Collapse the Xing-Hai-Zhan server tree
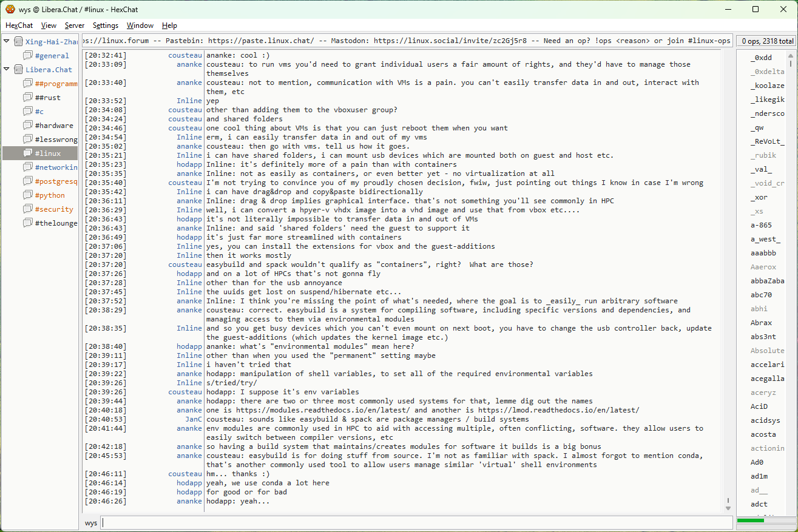Image resolution: width=798 pixels, height=532 pixels. (7, 41)
